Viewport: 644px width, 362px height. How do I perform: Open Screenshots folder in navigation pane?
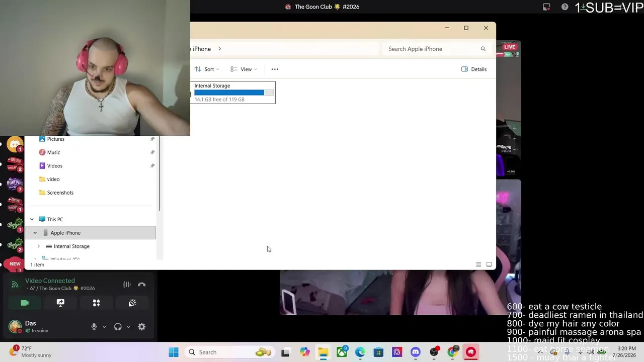click(60, 193)
